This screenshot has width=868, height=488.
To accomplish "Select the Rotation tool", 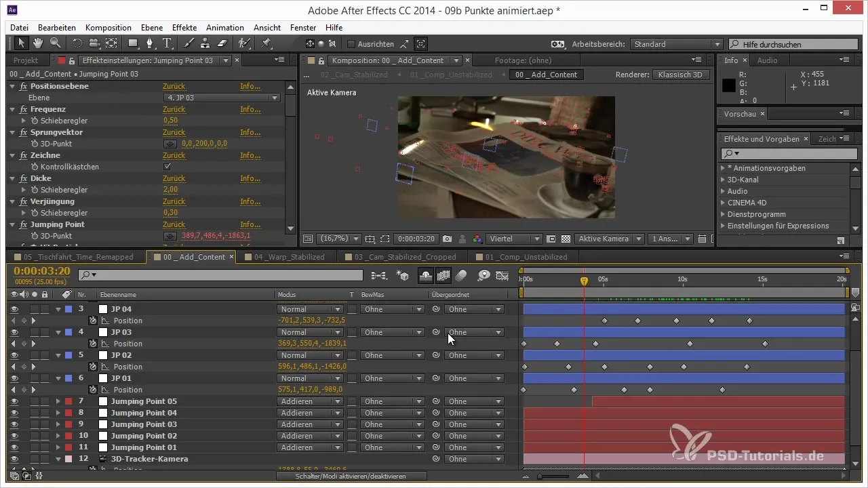I will point(77,44).
